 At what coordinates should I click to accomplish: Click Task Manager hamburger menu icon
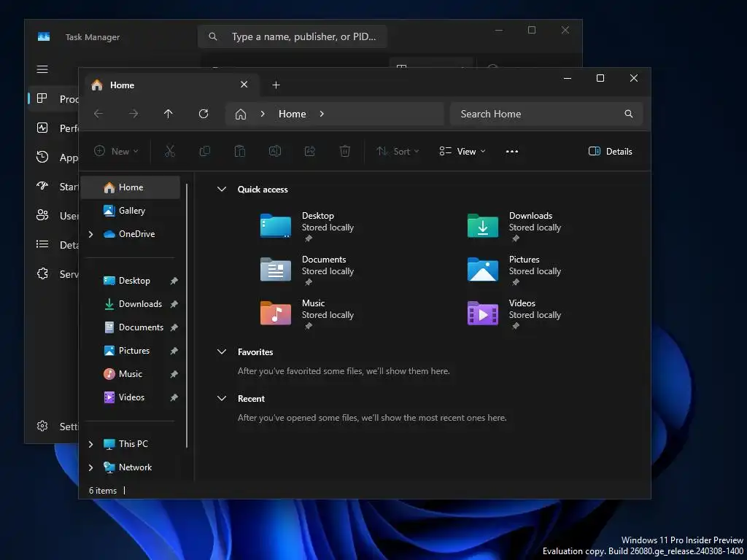(42, 69)
